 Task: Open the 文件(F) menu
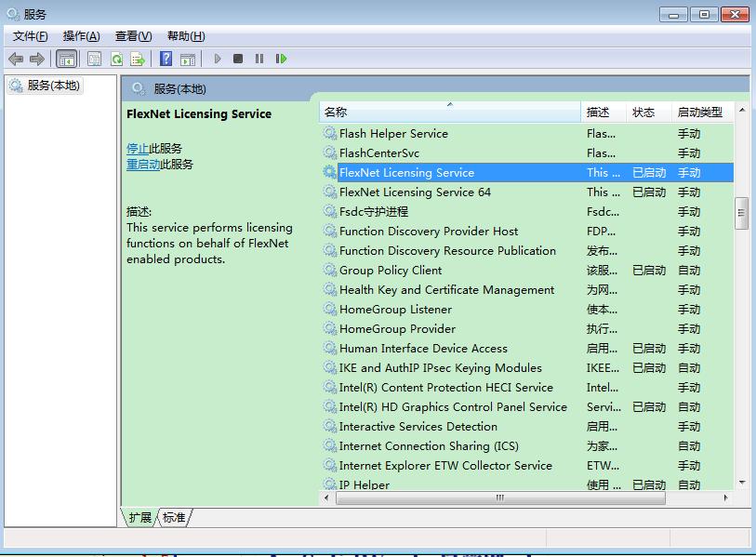pyautogui.click(x=30, y=36)
